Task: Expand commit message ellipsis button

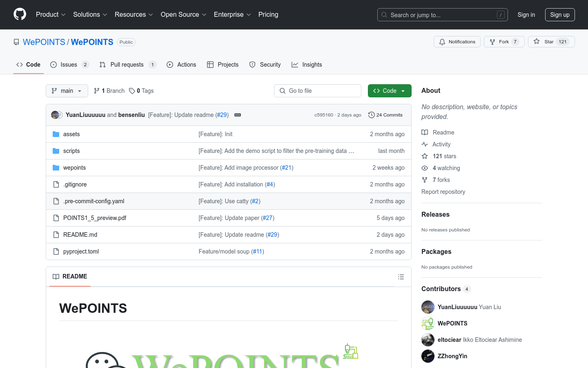Action: pos(238,115)
